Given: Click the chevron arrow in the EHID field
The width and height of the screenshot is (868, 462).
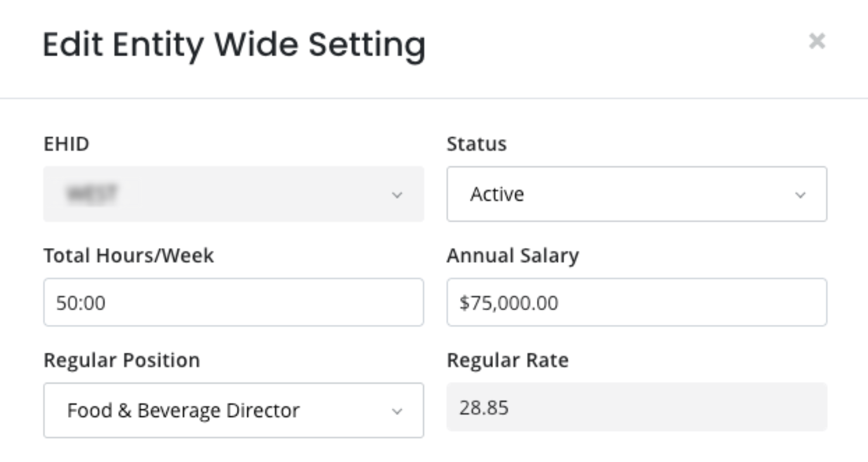Looking at the screenshot, I should 397,195.
